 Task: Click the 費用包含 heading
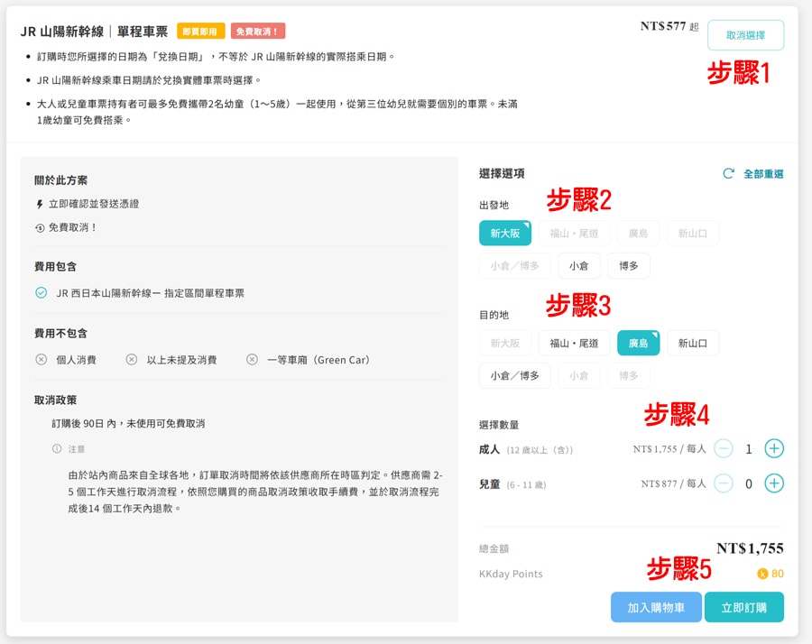[55, 267]
